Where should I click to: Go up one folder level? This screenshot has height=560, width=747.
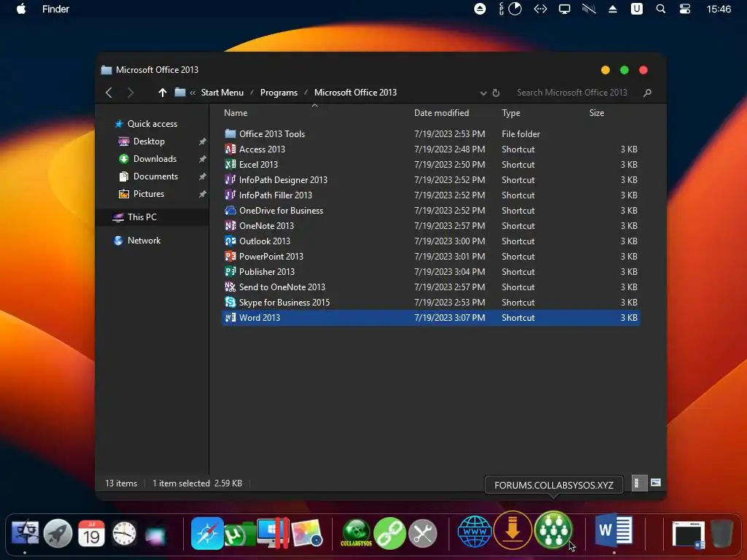(163, 93)
